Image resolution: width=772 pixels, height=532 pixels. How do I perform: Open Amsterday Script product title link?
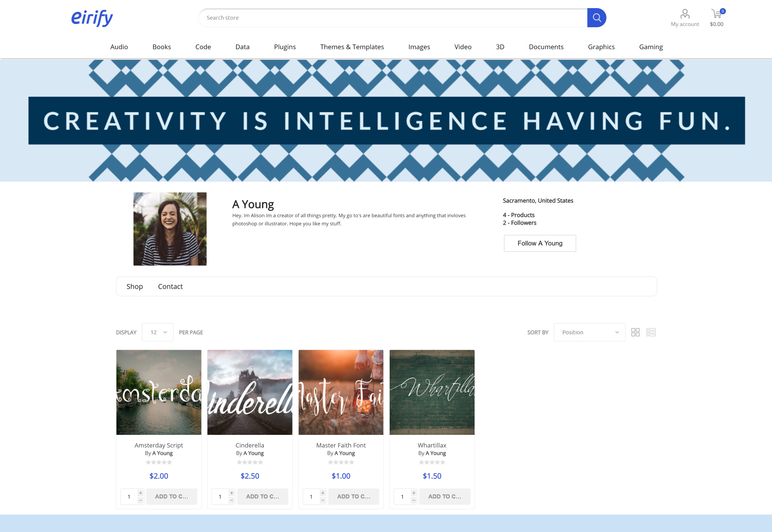coord(159,445)
